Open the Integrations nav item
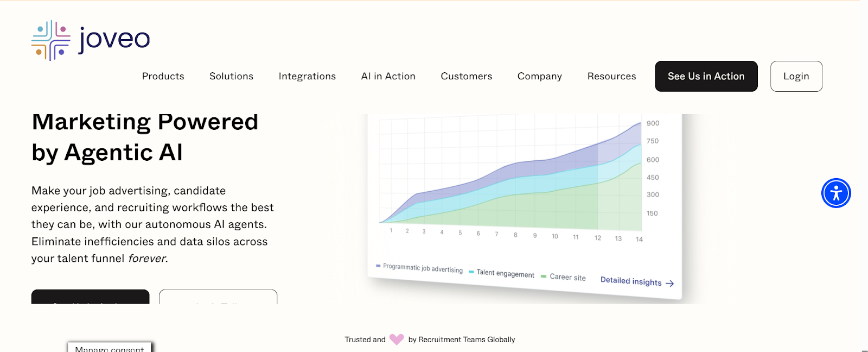 coord(307,77)
